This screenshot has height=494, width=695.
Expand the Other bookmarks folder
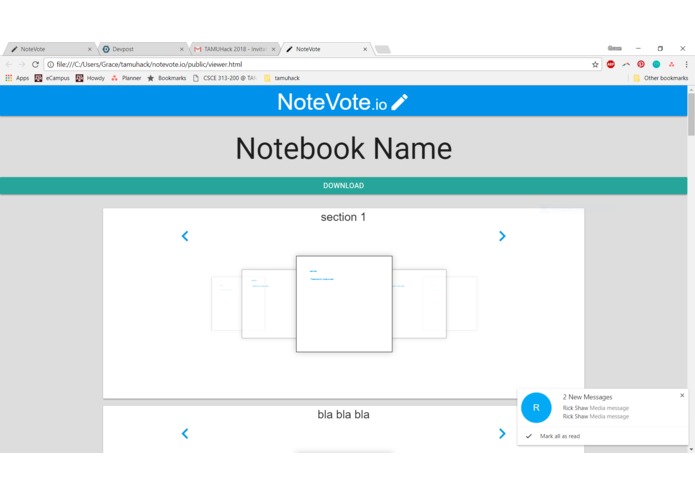point(660,78)
